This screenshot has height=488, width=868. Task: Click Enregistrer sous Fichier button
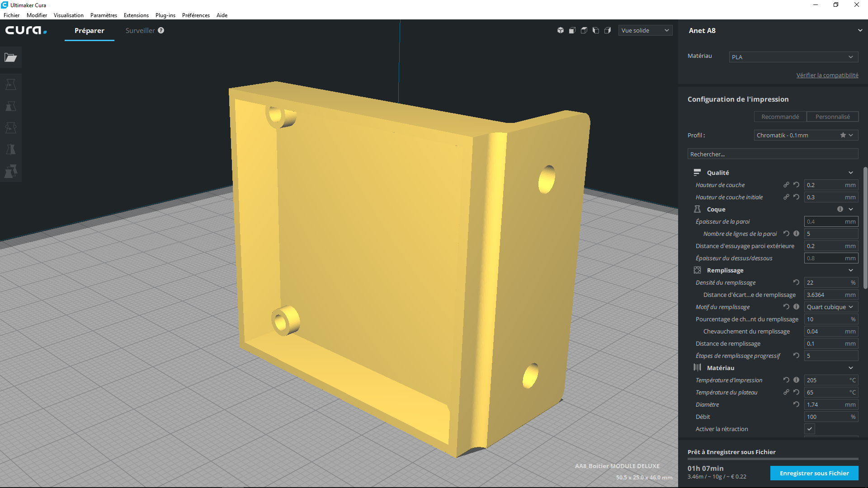tap(814, 473)
